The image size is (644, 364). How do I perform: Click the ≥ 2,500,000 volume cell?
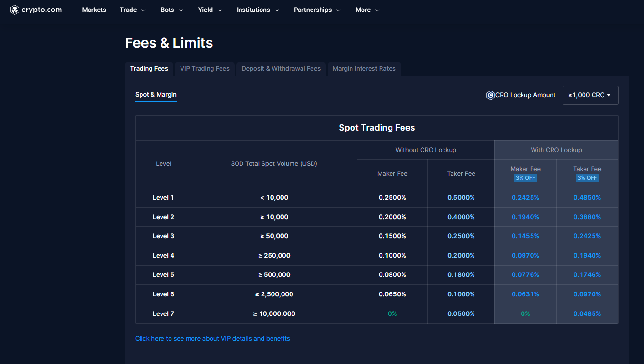point(274,294)
